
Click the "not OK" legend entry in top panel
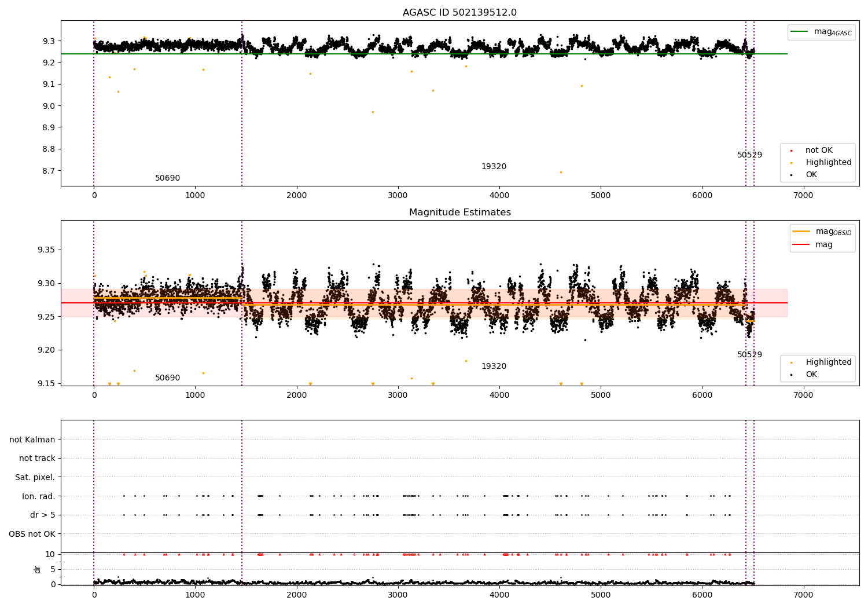[819, 151]
